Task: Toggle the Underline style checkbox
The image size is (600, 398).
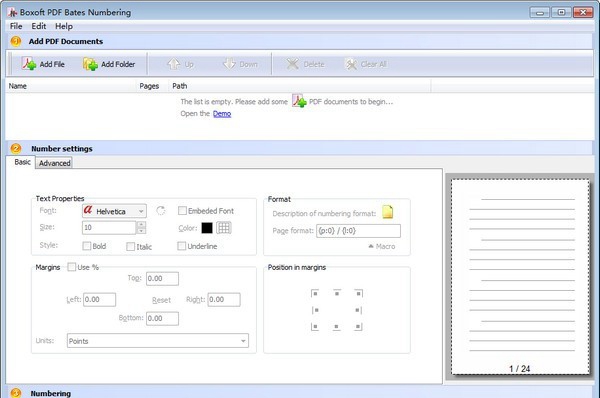Action: pos(182,246)
